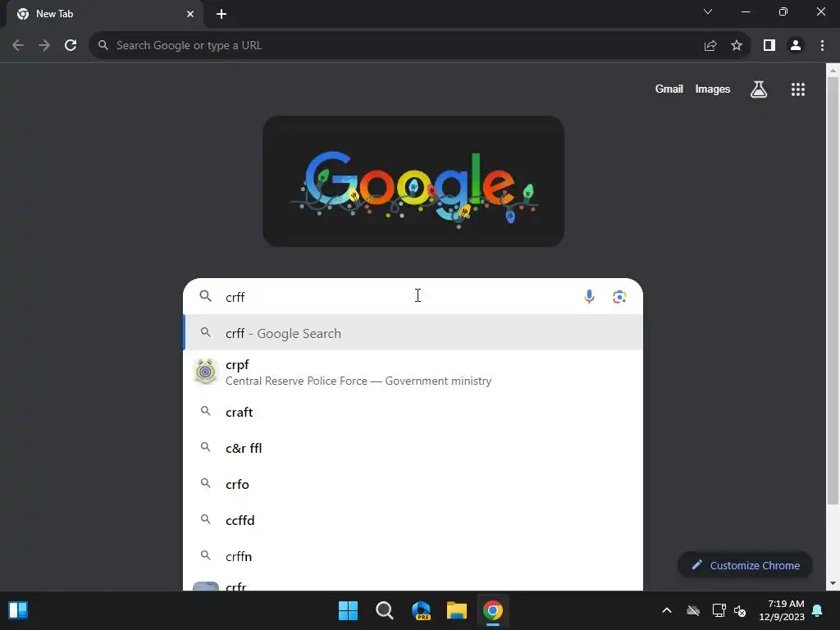Open the Images link

click(713, 89)
